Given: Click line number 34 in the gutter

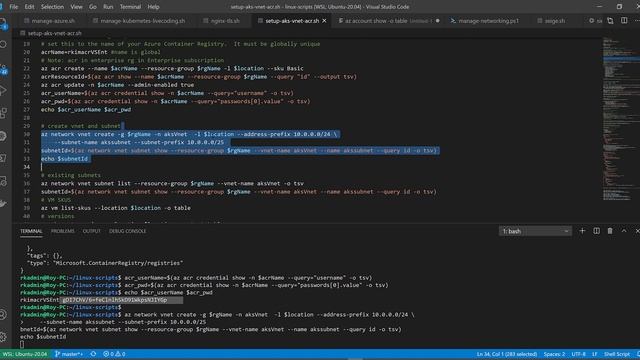Looking at the screenshot, I should [x=27, y=167].
